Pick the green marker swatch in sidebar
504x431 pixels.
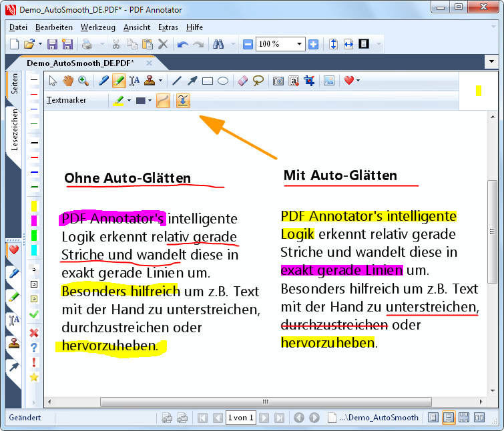tap(34, 236)
